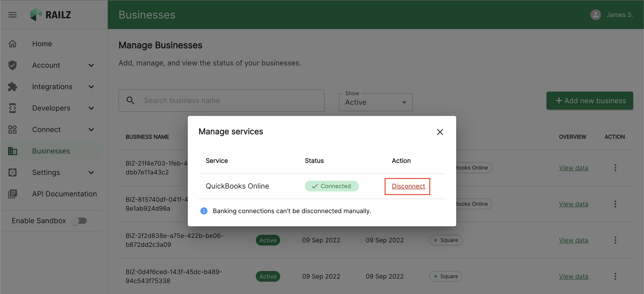This screenshot has height=294, width=644.
Task: Click the hamburger menu icon
Action: 12,15
